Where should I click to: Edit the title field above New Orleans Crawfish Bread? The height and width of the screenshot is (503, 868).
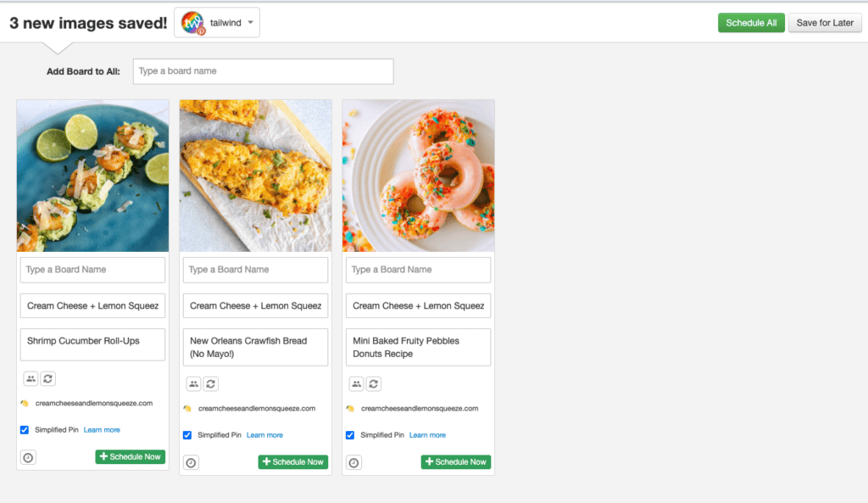point(256,306)
